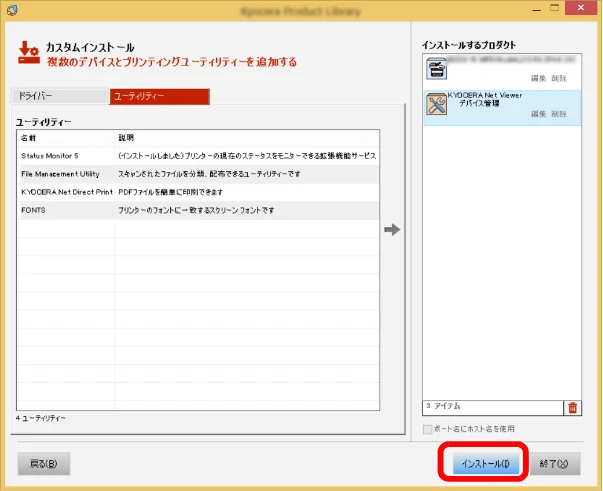Click 編集 for KYOCERA Net Viewer

538,114
